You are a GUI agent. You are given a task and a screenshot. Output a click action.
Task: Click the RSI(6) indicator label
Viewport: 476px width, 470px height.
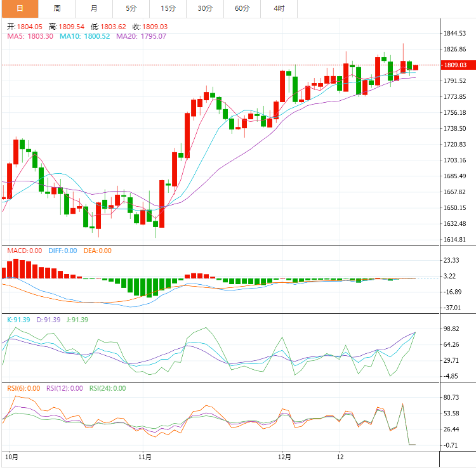click(23, 388)
